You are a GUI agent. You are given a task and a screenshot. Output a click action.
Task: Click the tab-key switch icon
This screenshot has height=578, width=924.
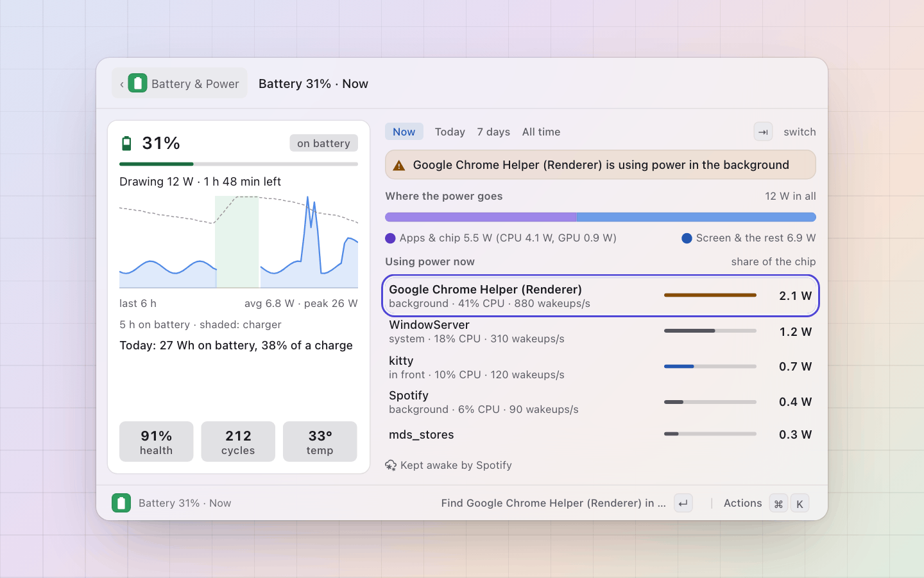[x=763, y=132]
